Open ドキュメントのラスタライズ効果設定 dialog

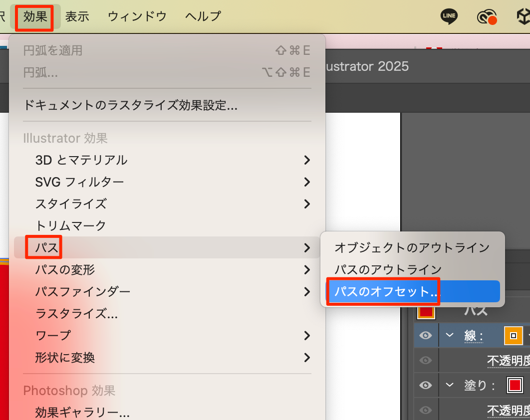pos(130,105)
